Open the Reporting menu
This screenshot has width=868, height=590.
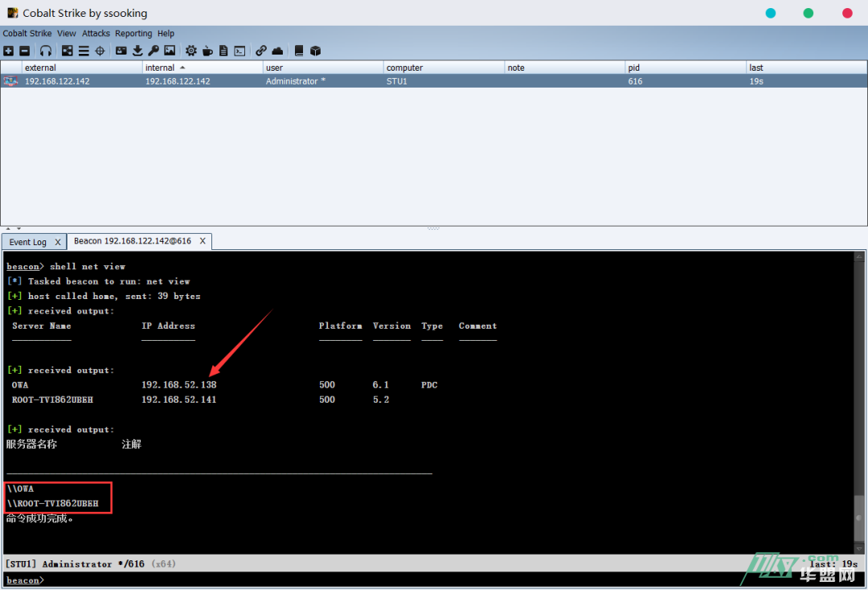pyautogui.click(x=133, y=34)
